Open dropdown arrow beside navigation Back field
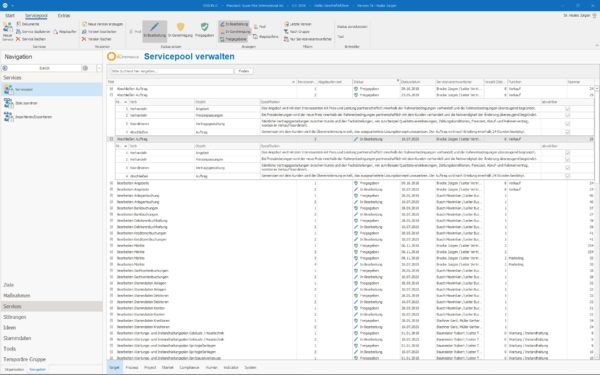This screenshot has height=375, width=600. pyautogui.click(x=99, y=68)
